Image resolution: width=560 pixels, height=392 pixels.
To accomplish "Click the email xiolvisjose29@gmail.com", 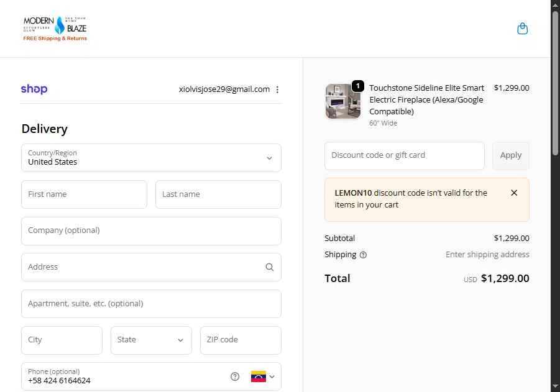I will (224, 89).
